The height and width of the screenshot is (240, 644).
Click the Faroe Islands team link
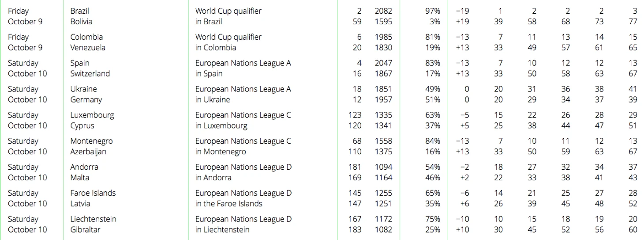click(x=93, y=194)
